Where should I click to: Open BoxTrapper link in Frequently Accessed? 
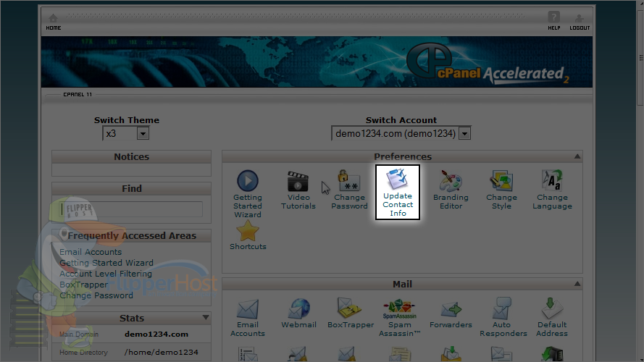(x=84, y=285)
